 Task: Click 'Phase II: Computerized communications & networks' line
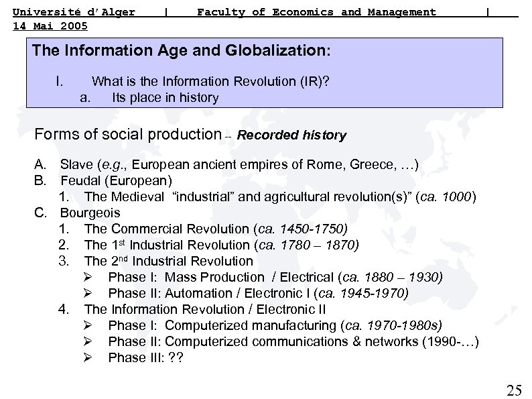coord(293,341)
